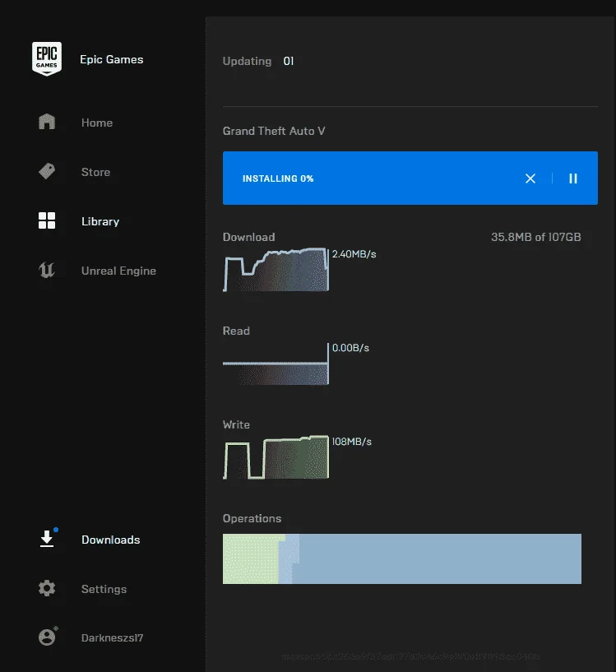The image size is (616, 672).
Task: Click the Installing 0% progress bar
Action: [410, 178]
